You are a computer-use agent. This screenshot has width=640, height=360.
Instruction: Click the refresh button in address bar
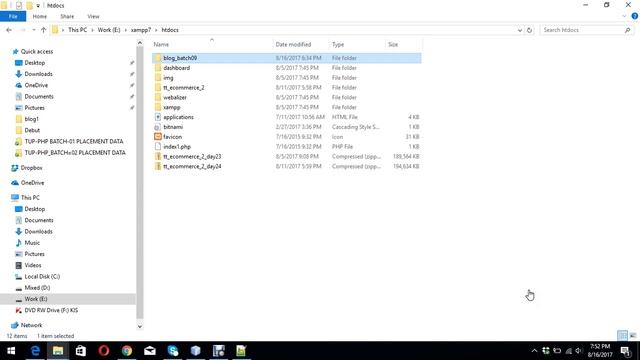pos(529,30)
